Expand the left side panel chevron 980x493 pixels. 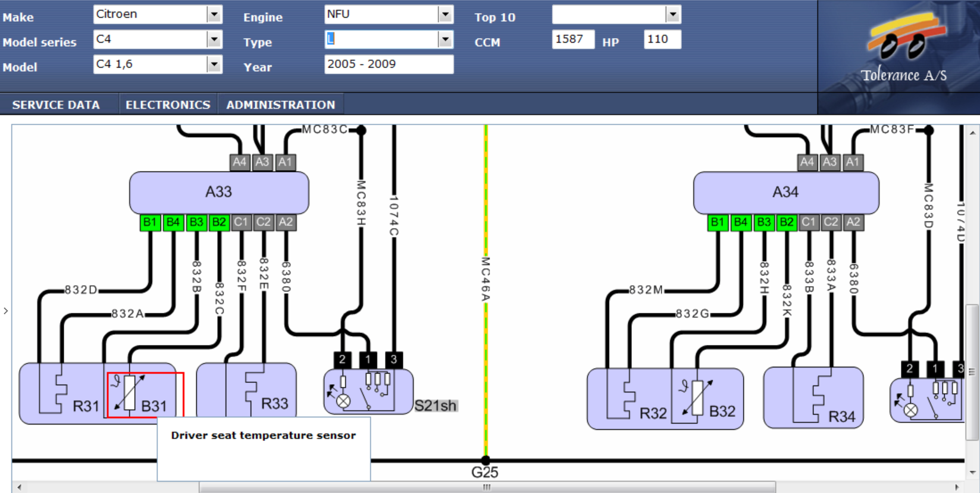click(x=6, y=311)
